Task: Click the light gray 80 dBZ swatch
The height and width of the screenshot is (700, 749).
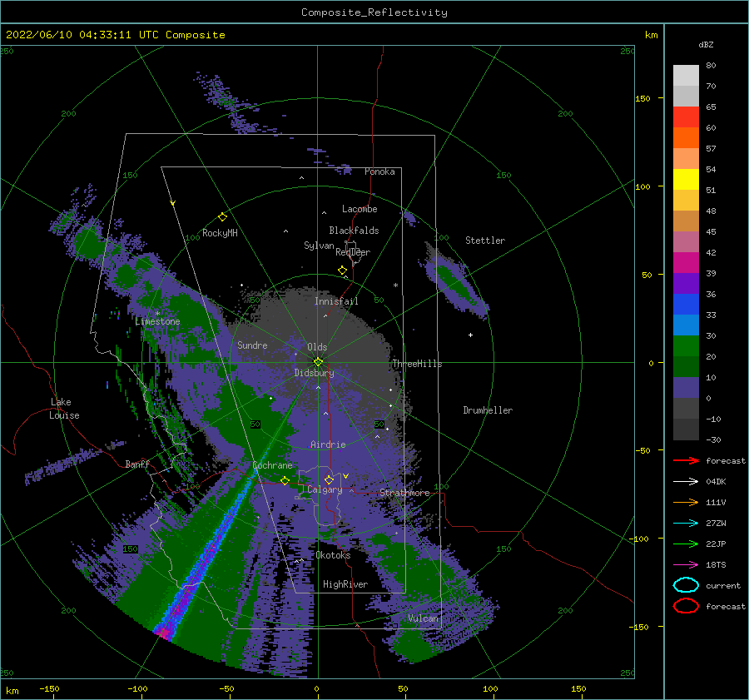Action: (x=686, y=76)
